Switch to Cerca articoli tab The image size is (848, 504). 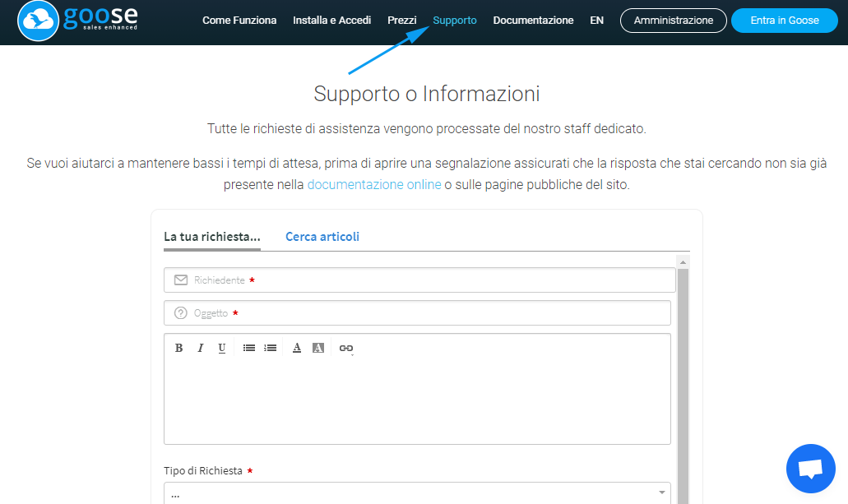point(322,237)
